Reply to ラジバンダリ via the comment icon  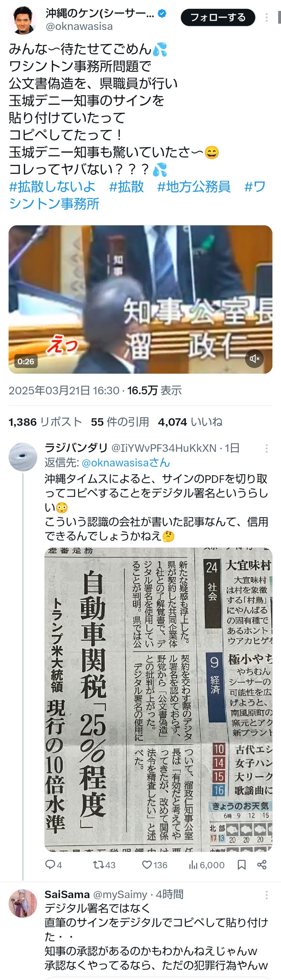[x=53, y=865]
